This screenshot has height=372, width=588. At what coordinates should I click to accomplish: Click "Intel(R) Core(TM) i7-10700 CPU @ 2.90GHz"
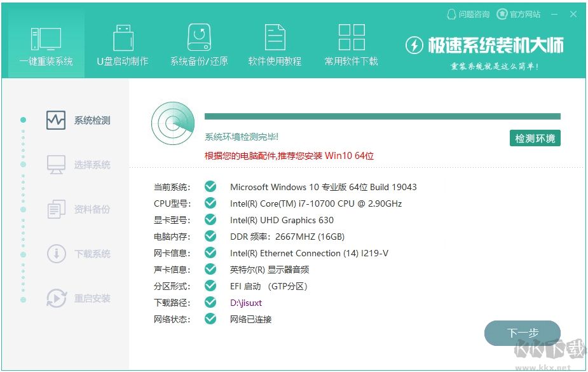pos(316,203)
